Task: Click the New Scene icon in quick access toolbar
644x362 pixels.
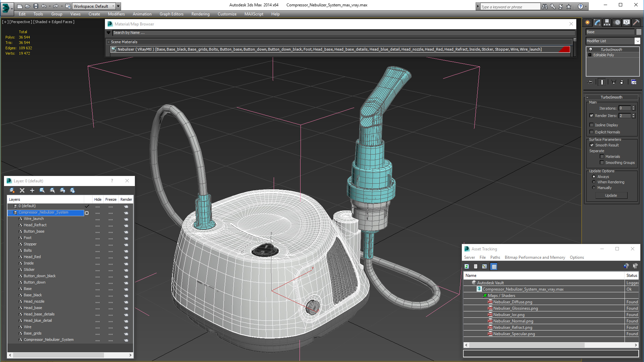Action: 20,6
